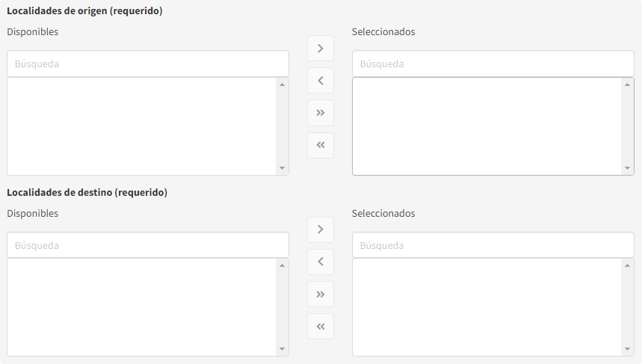Focus the available origin localities search field

pyautogui.click(x=148, y=64)
